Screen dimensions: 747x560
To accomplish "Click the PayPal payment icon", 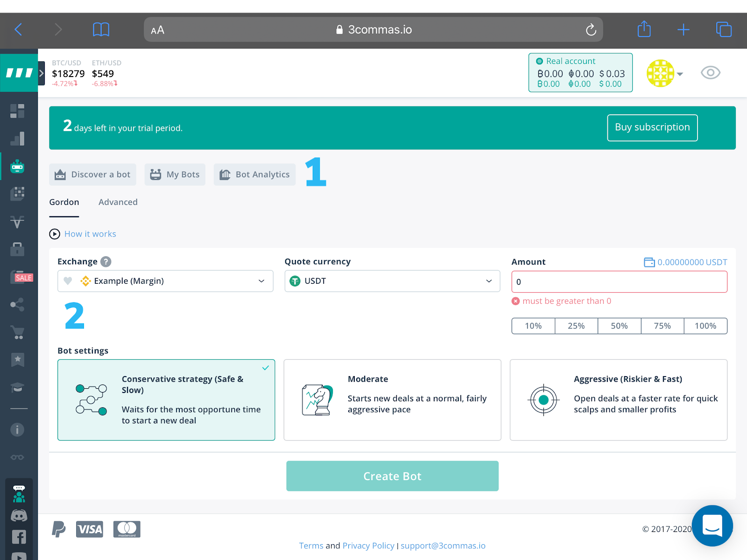I will [x=59, y=529].
